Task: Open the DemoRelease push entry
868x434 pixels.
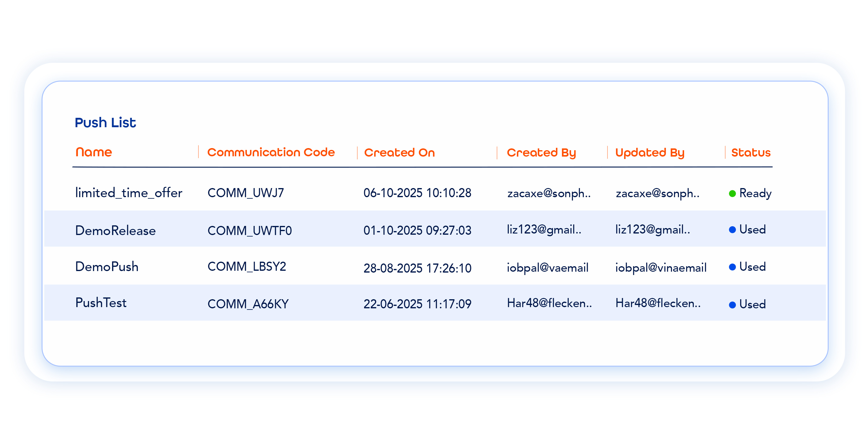Action: [x=115, y=230]
